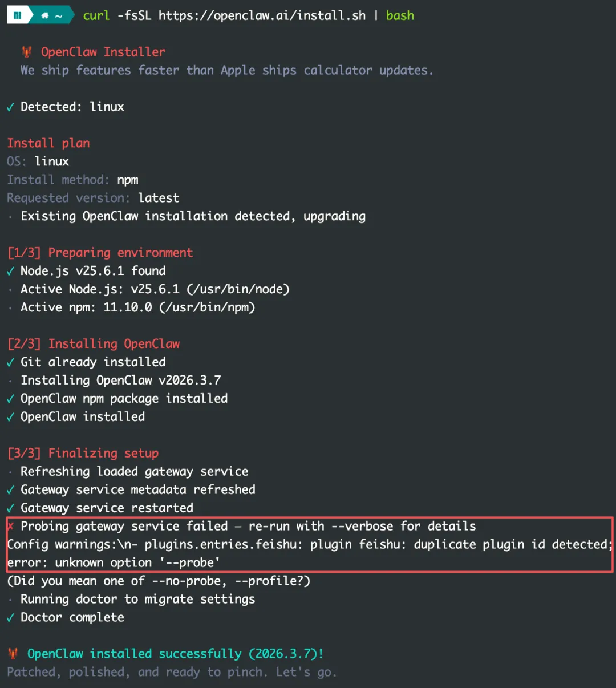This screenshot has width=616, height=688.
Task: Click the prompt segment icon at top-left
Action: (18, 16)
